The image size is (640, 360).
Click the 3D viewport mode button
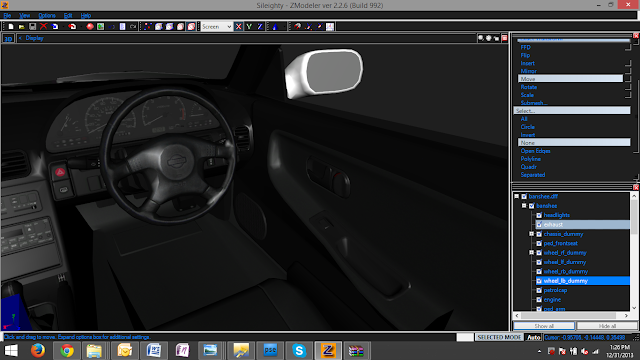click(x=8, y=38)
